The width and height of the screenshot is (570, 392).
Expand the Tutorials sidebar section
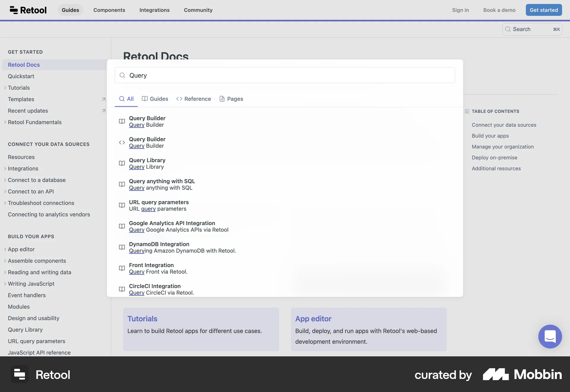pos(5,88)
